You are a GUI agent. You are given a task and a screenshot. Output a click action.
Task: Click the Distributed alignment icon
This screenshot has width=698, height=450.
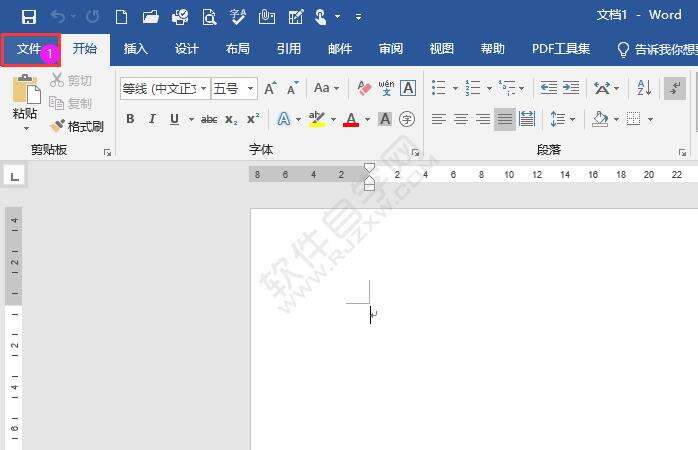(527, 119)
